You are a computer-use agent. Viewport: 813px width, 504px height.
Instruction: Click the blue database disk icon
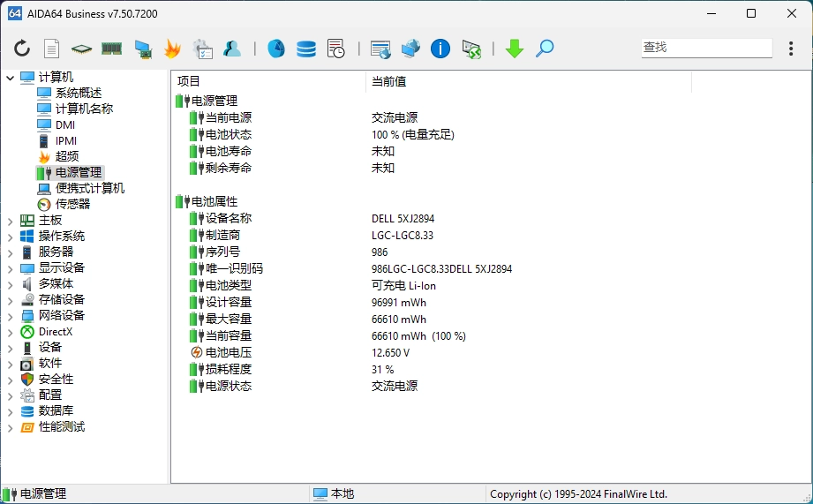306,49
